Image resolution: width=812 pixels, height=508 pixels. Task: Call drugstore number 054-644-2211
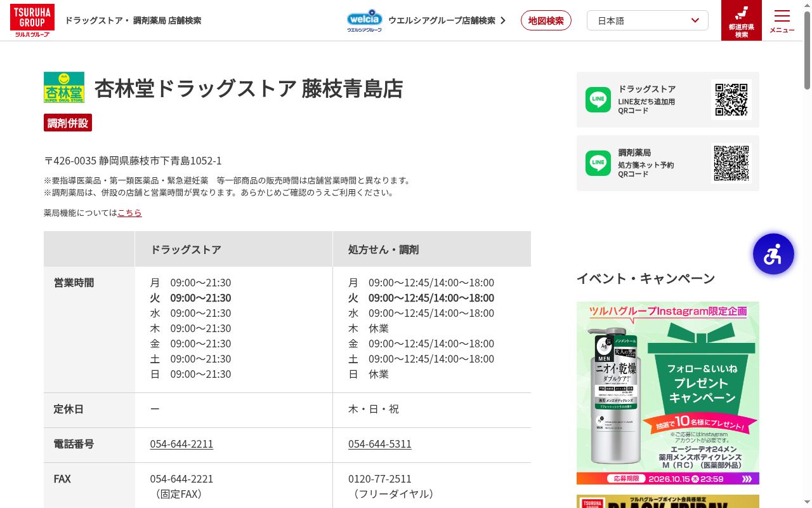181,444
